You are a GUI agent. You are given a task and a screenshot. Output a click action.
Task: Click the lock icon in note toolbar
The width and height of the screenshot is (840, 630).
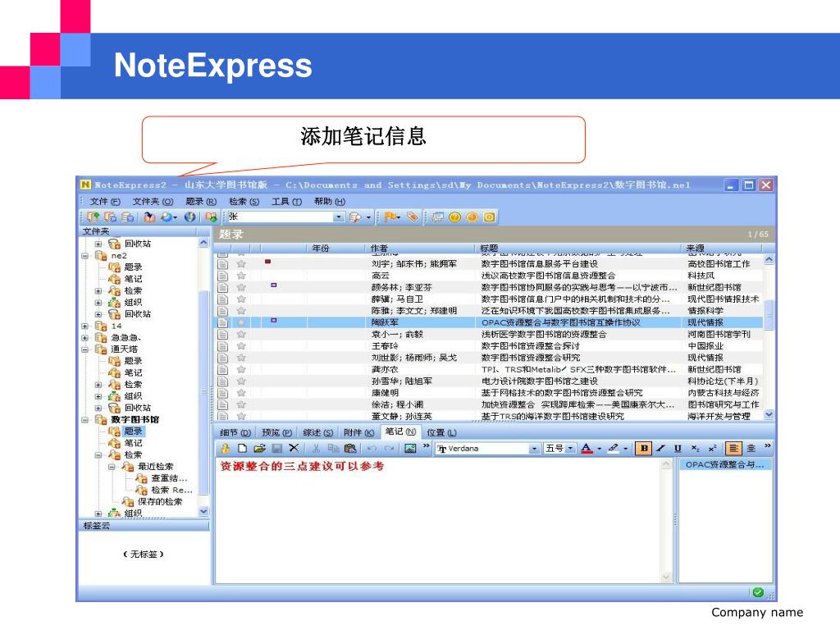click(225, 449)
